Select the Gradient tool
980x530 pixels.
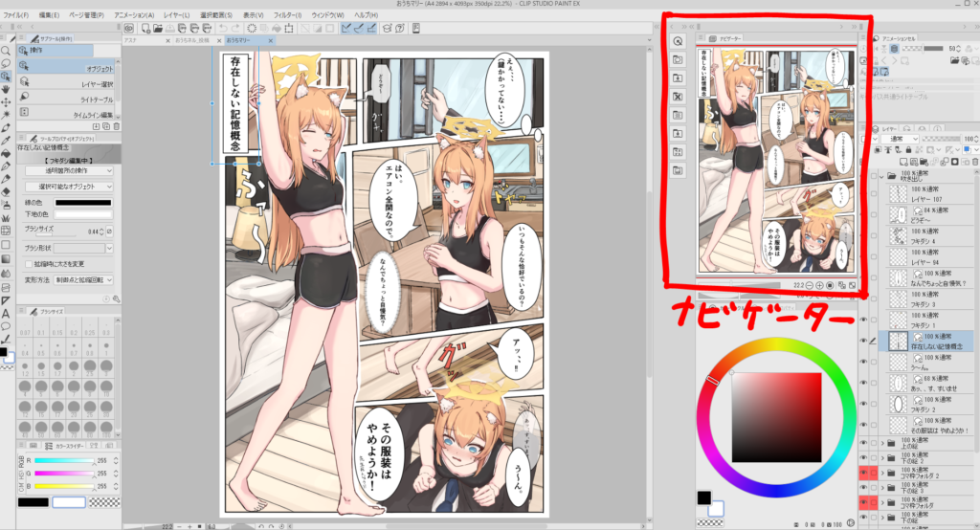tap(6, 258)
